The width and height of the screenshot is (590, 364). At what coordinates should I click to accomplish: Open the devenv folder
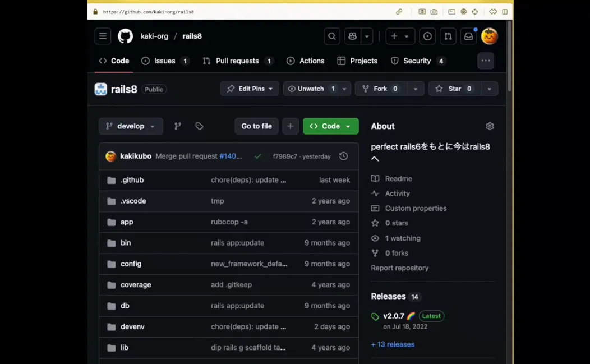(x=132, y=327)
